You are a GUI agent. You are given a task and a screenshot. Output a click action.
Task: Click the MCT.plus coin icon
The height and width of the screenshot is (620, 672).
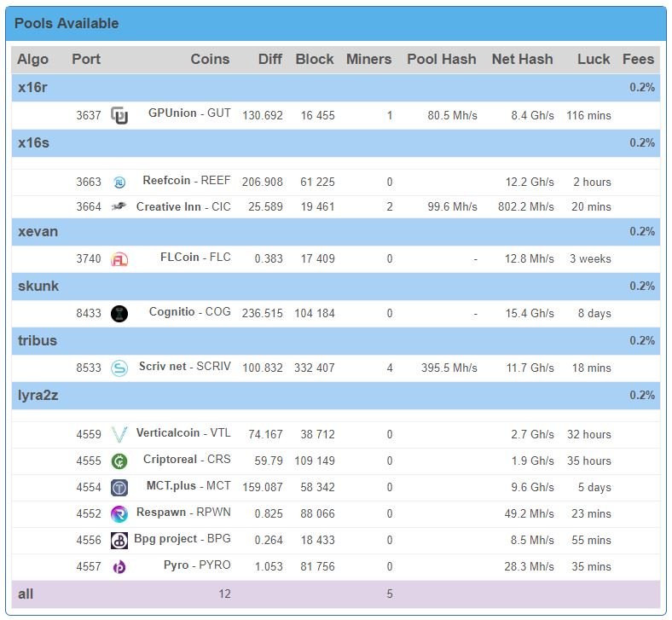tap(119, 488)
